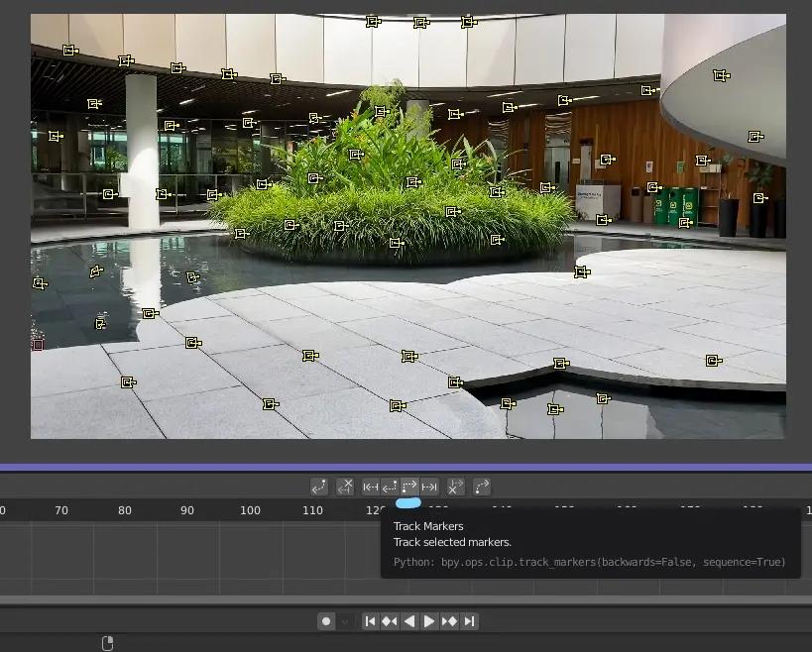
Task: Play the animation in reverse
Action: pyautogui.click(x=409, y=621)
